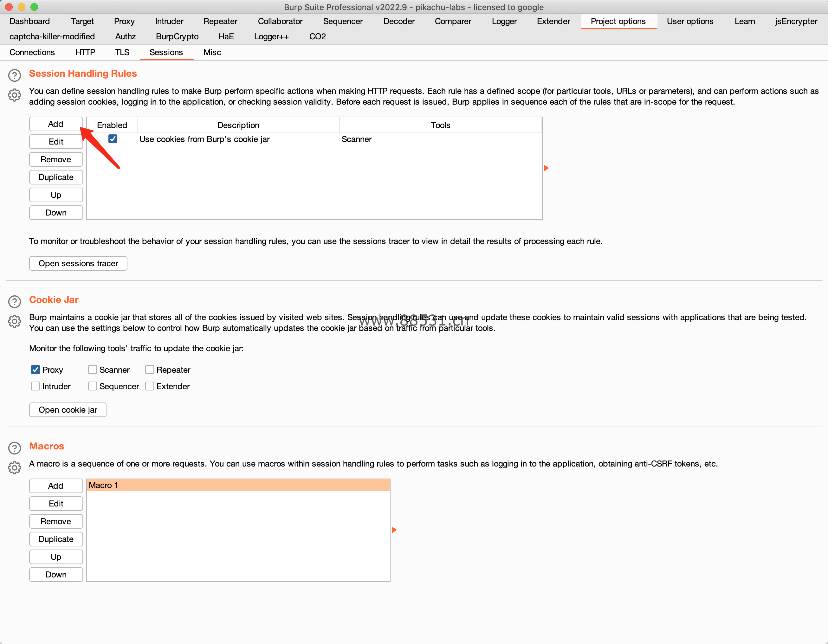Select the Sessions sub-tab
This screenshot has width=828, height=644.
click(166, 52)
